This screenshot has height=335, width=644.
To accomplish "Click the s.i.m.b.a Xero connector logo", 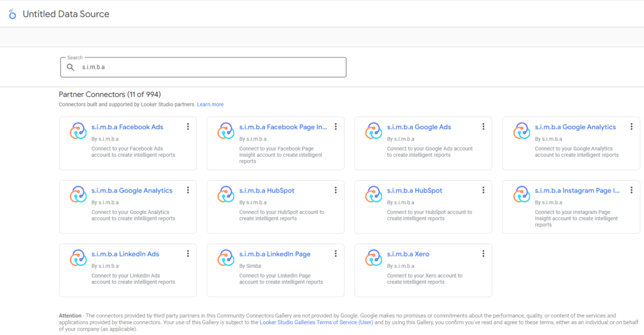I will pos(374,258).
